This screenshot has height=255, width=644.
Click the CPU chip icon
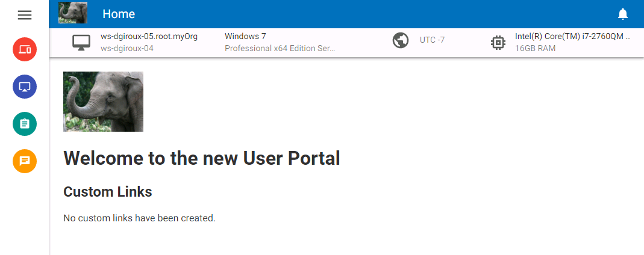[498, 43]
